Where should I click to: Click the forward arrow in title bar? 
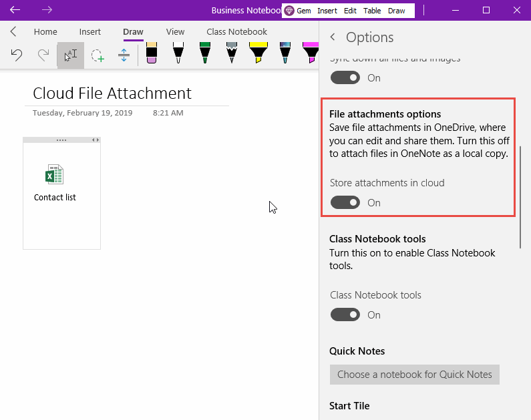pos(47,10)
